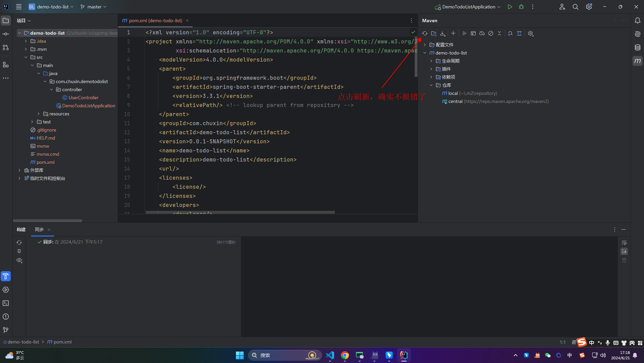Expand 生命周期 node in Maven panel
This screenshot has width=644, height=363.
coord(431,61)
